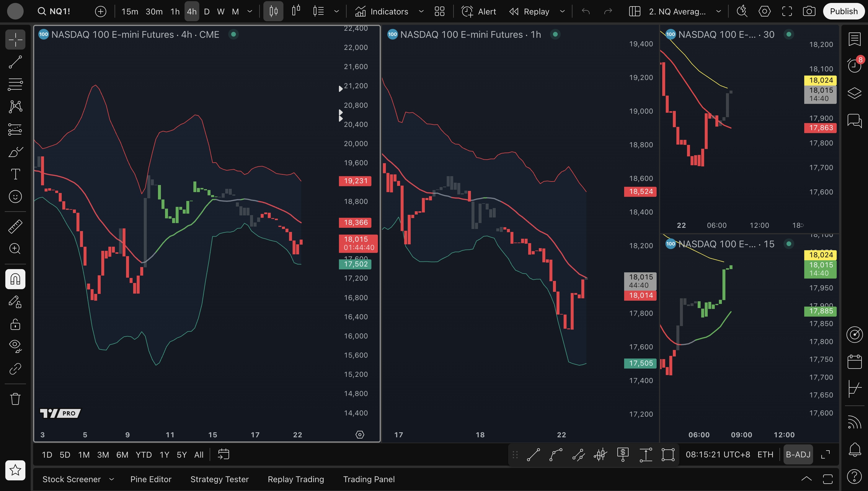868x491 pixels.
Task: Select the trend line drawing tool
Action: 15,62
